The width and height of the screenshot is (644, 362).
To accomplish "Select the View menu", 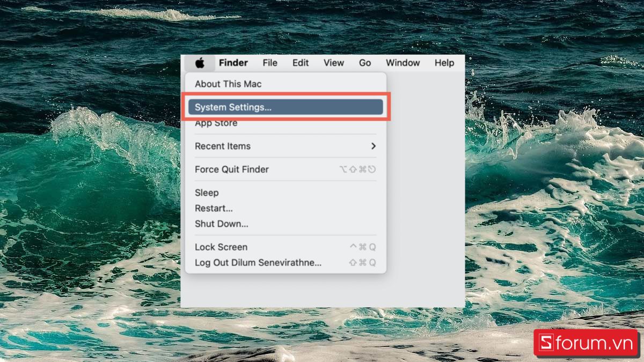I will click(334, 63).
